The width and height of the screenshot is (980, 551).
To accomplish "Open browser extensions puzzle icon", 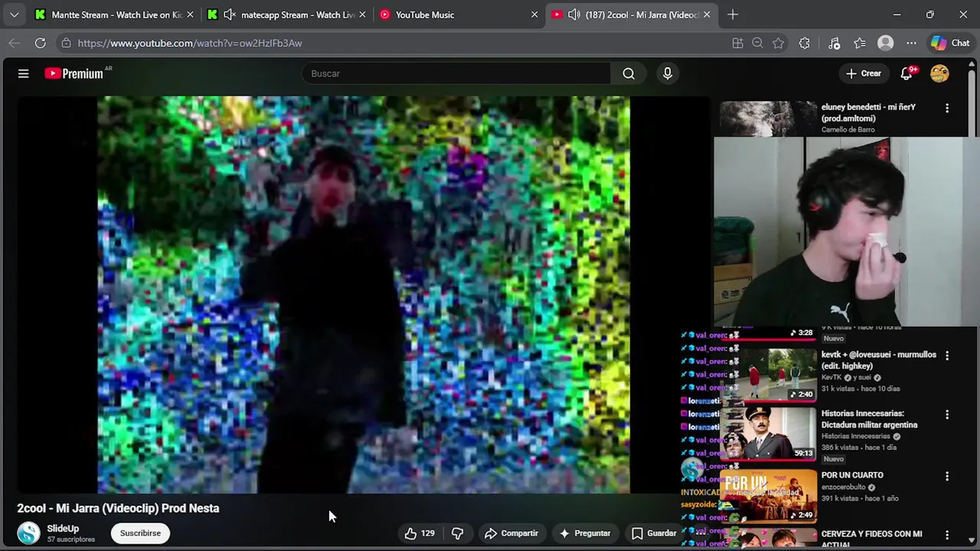I will coord(804,43).
